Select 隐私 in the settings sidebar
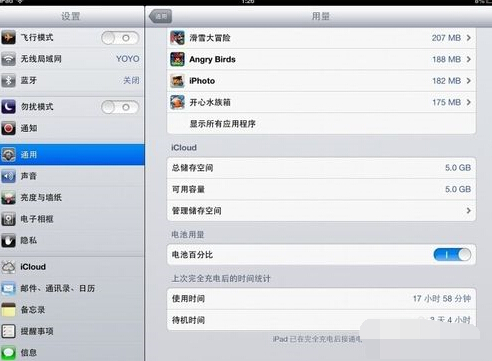Viewport: 492px width, 361px height. click(72, 240)
